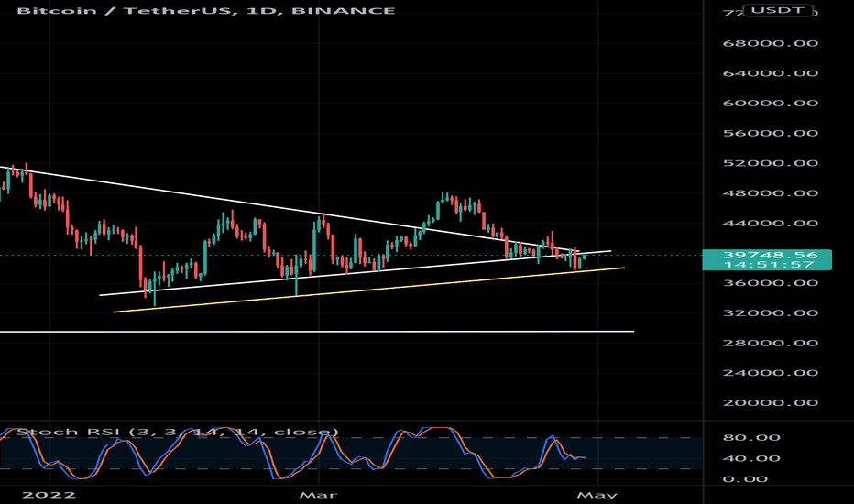
Task: Click the May time axis label
Action: point(597,495)
